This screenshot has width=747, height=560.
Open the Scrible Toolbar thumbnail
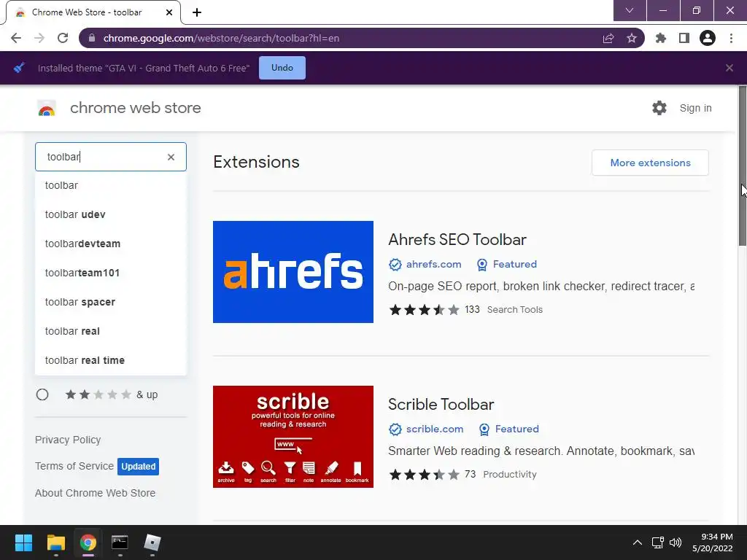293,437
